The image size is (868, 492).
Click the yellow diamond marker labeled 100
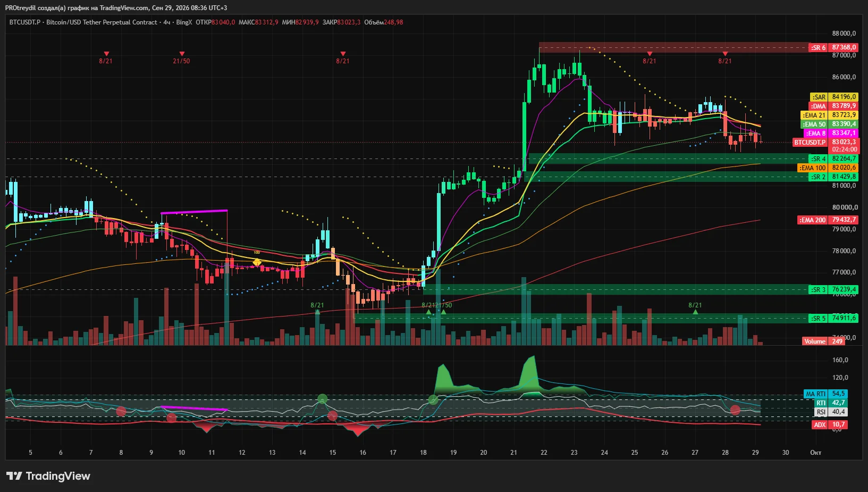pyautogui.click(x=257, y=262)
